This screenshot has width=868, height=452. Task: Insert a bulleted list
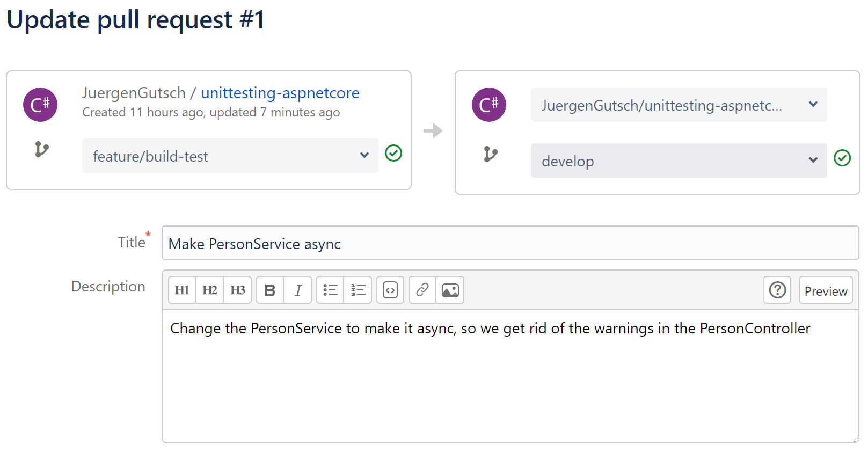(330, 290)
